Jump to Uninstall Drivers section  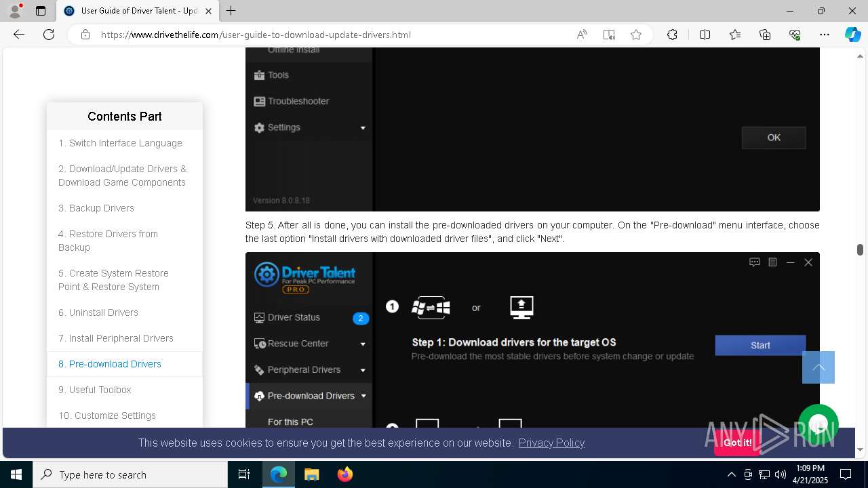[98, 312]
